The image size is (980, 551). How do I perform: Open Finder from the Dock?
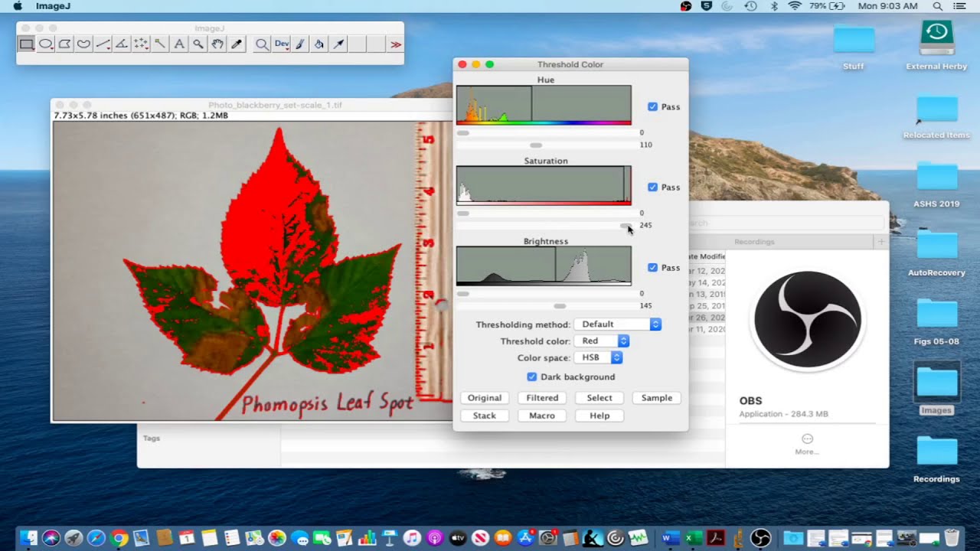[28, 538]
